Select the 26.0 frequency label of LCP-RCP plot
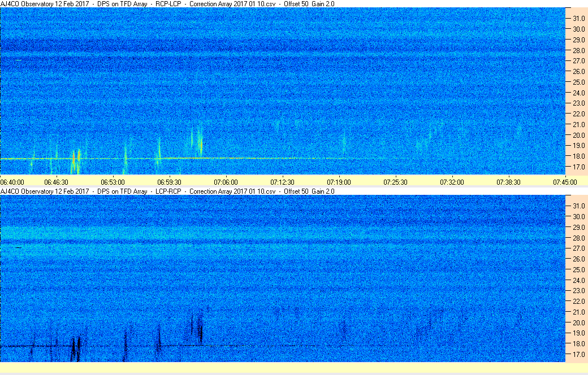This screenshot has height=375, width=588. [578, 259]
